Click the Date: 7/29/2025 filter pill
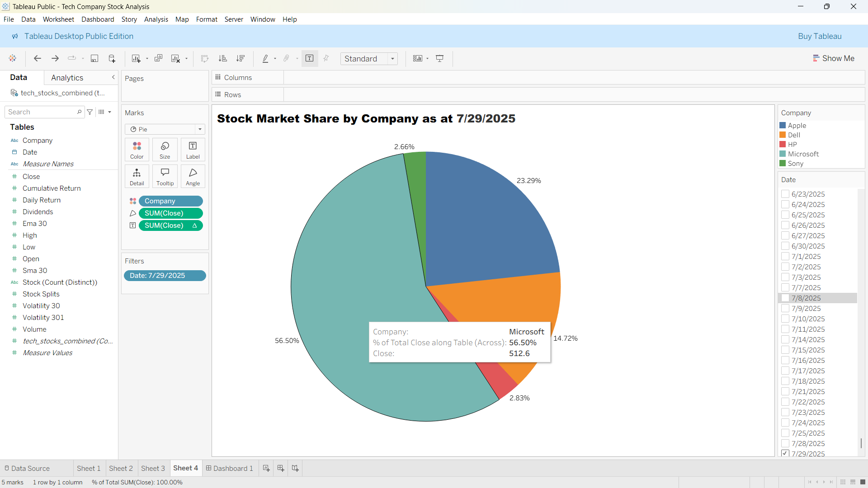The width and height of the screenshot is (868, 488). click(x=165, y=276)
